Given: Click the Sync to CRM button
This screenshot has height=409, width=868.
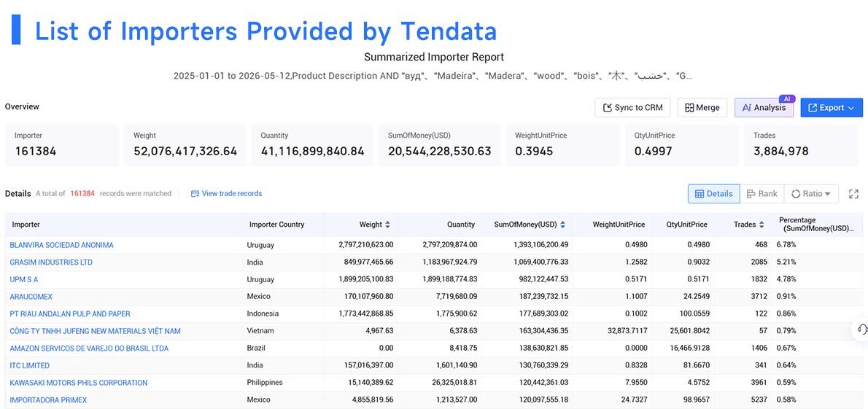Looking at the screenshot, I should pyautogui.click(x=632, y=107).
